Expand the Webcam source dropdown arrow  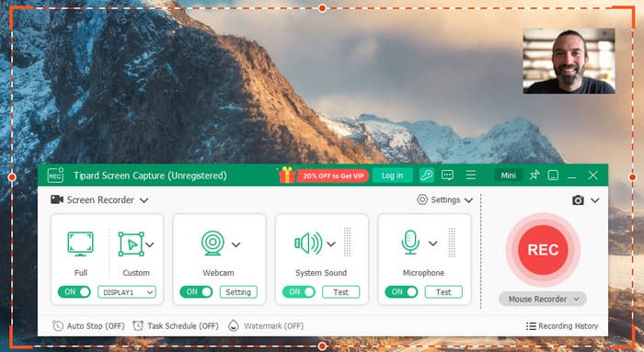[x=236, y=244]
